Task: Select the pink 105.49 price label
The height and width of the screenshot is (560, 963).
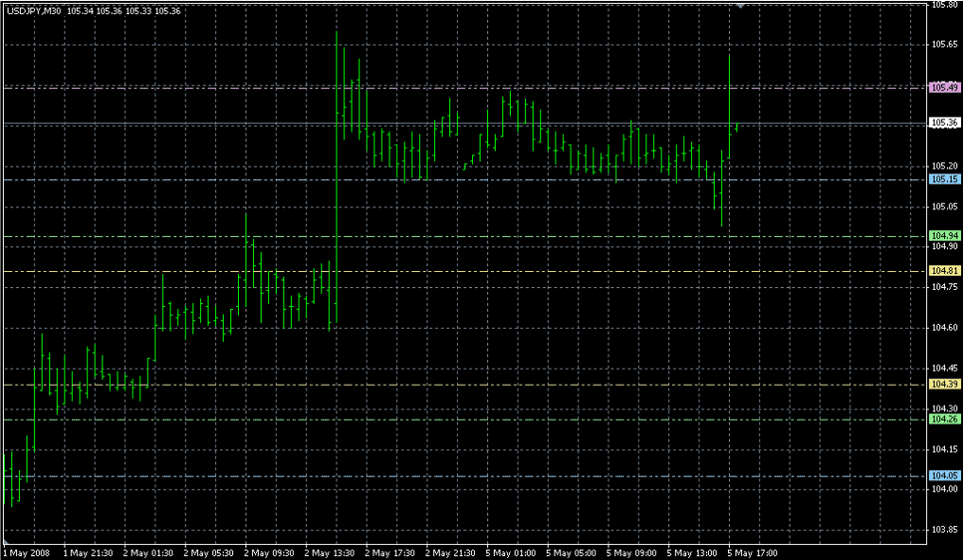Action: [942, 87]
